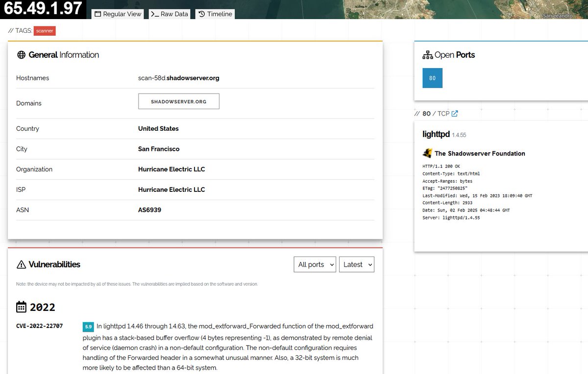This screenshot has width=588, height=374.
Task: Click the Last-Modified header line
Action: pos(477,196)
